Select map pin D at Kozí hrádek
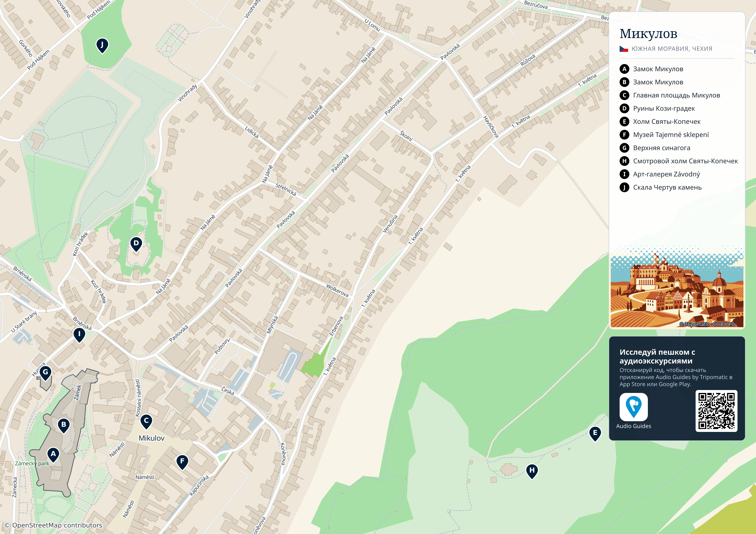 [136, 244]
